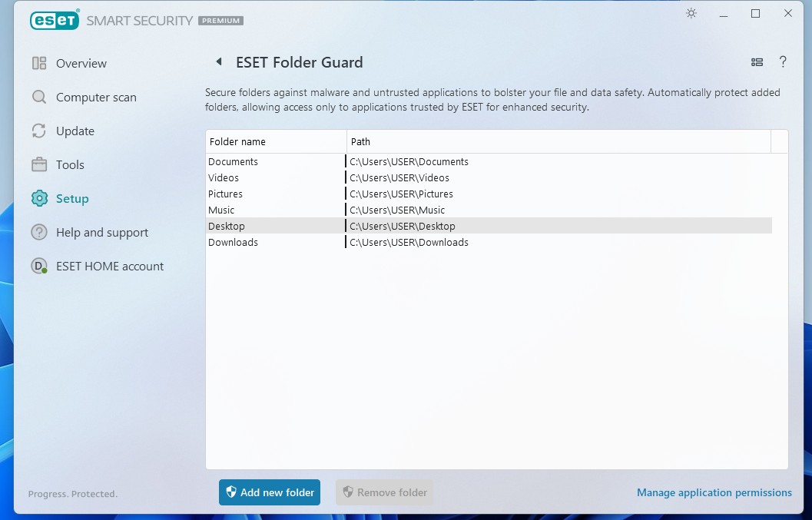Open the list view icon near the title
This screenshot has width=812, height=520.
coord(757,62)
